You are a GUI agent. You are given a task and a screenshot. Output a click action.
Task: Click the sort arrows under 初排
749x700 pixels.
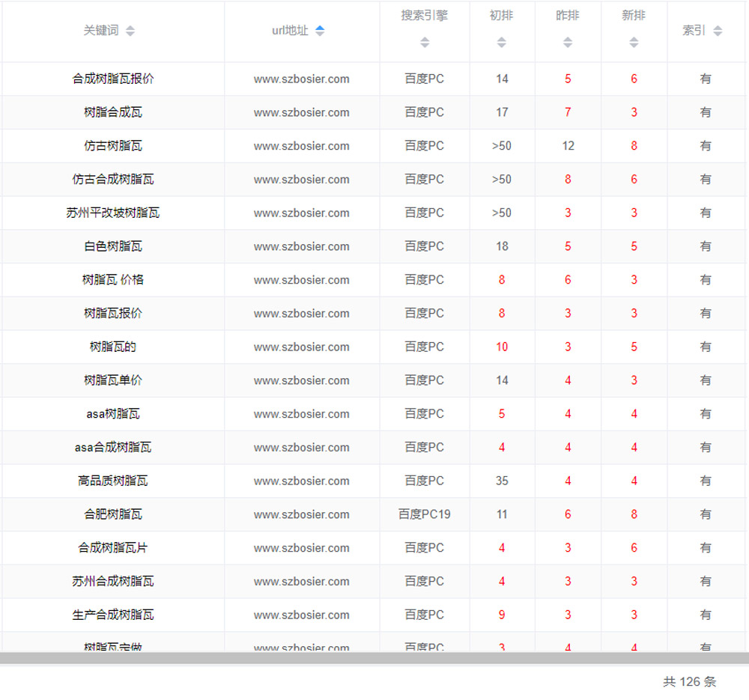[x=502, y=43]
